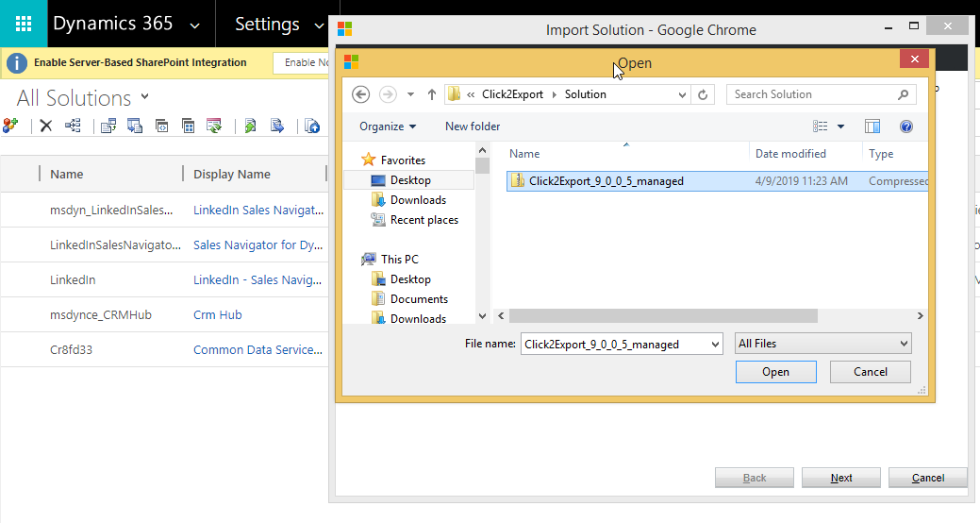Click the Export solution icon with blue arrow
Image resolution: width=980 pixels, height=523 pixels.
pyautogui.click(x=135, y=126)
